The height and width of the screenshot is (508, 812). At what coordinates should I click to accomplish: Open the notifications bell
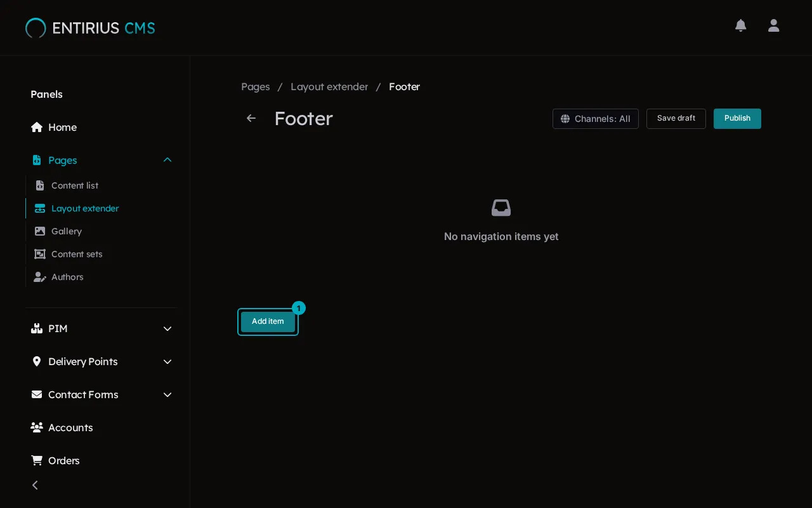click(x=740, y=25)
